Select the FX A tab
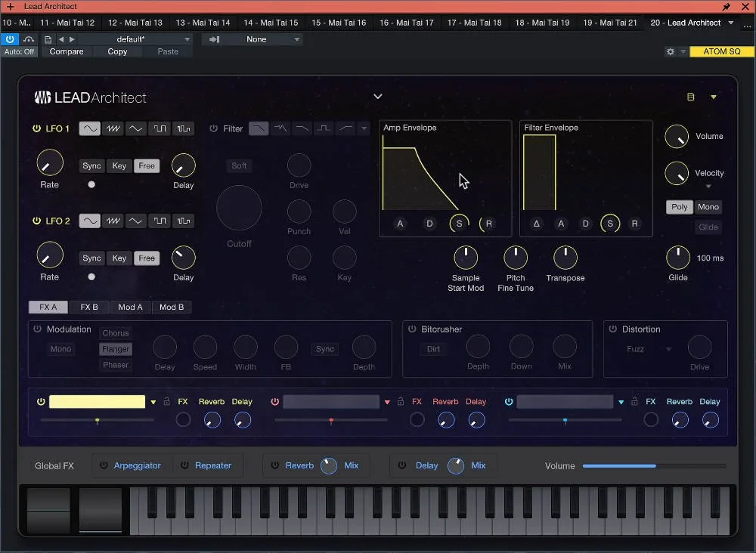Image resolution: width=756 pixels, height=553 pixels. pyautogui.click(x=48, y=307)
